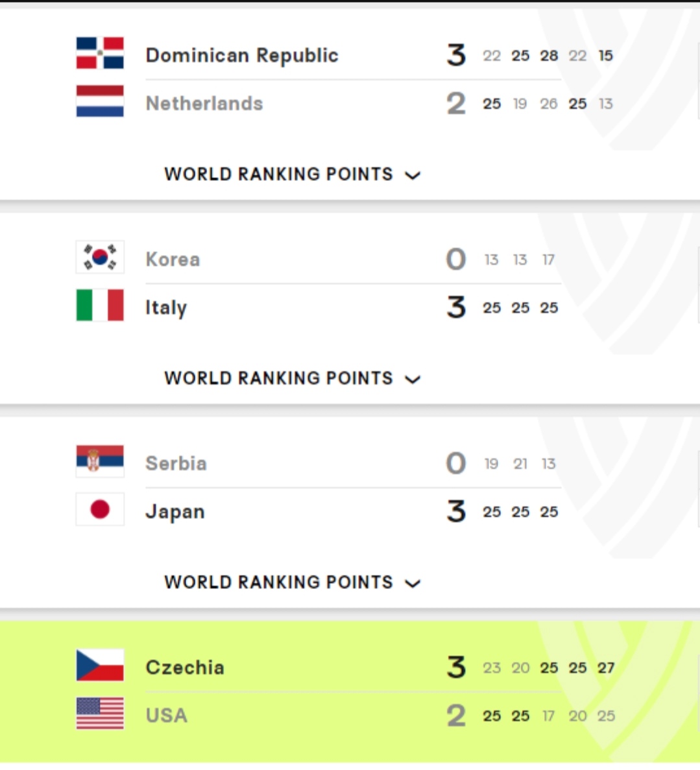Screen dimensions: 700x770
Task: Open the Dominican Republic team name
Action: coord(242,56)
